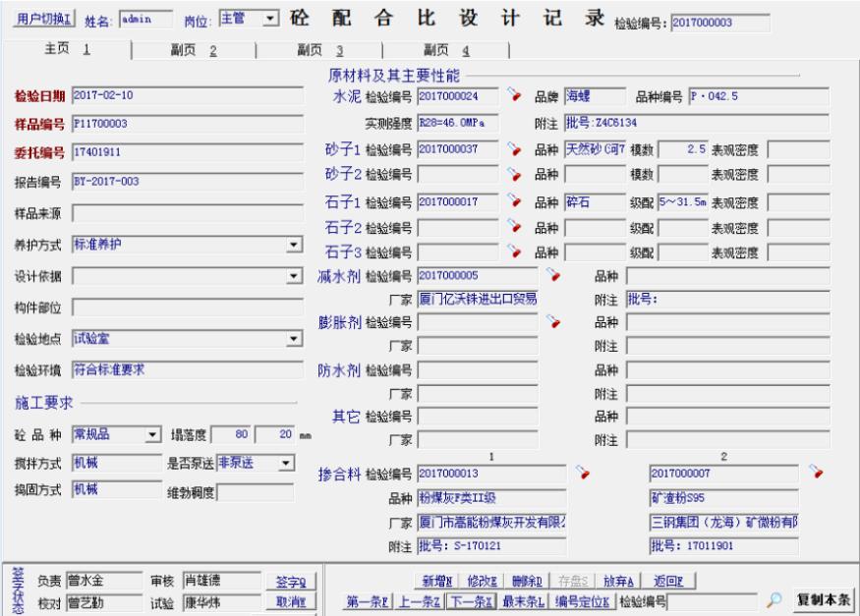Screen dimensions: 860x616
Task: Click the 水泥 品牌 field 海螺
Action: [x=595, y=96]
